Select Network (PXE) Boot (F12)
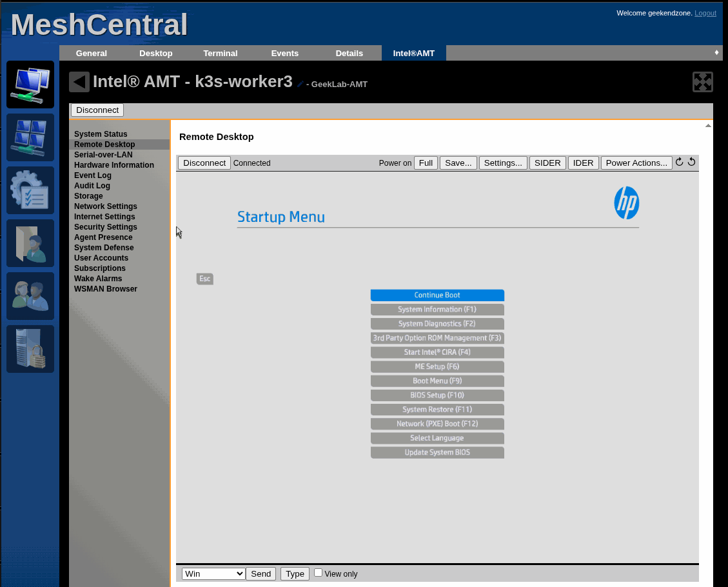Screen dimensions: 728x587 point(437,424)
